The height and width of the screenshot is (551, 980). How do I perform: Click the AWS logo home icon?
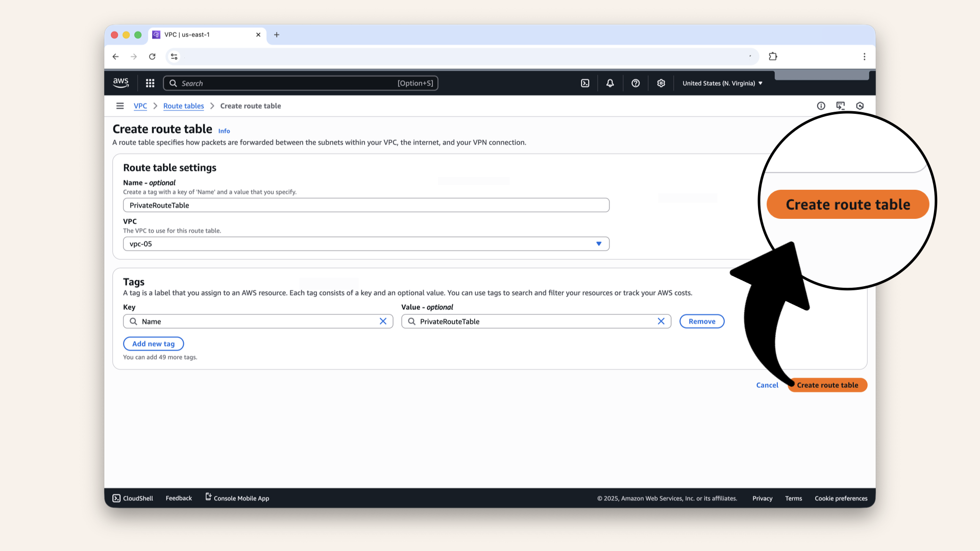pos(121,83)
